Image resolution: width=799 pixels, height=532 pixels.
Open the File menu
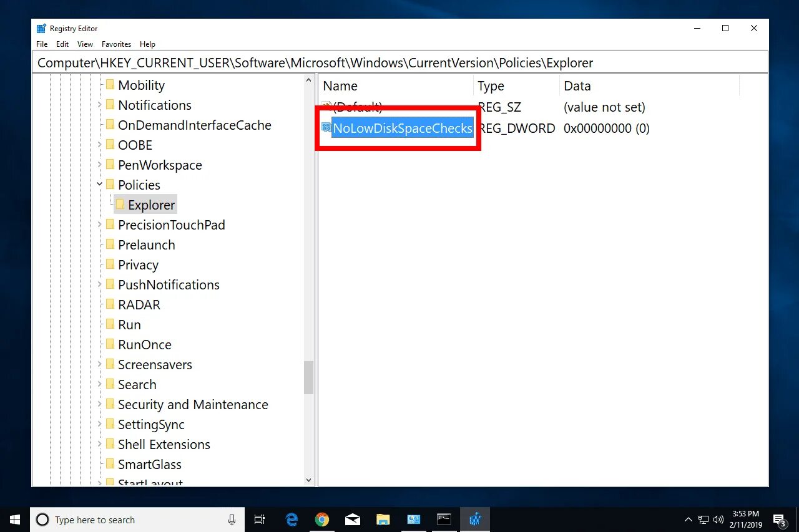click(42, 44)
